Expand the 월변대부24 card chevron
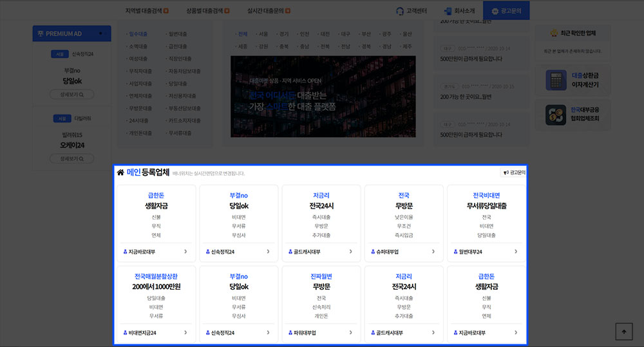 (x=516, y=252)
